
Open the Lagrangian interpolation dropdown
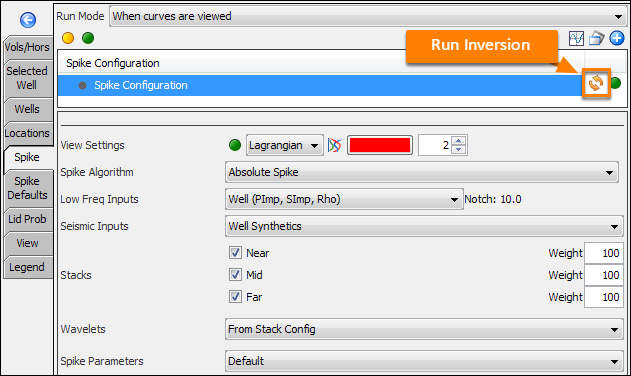pyautogui.click(x=285, y=145)
